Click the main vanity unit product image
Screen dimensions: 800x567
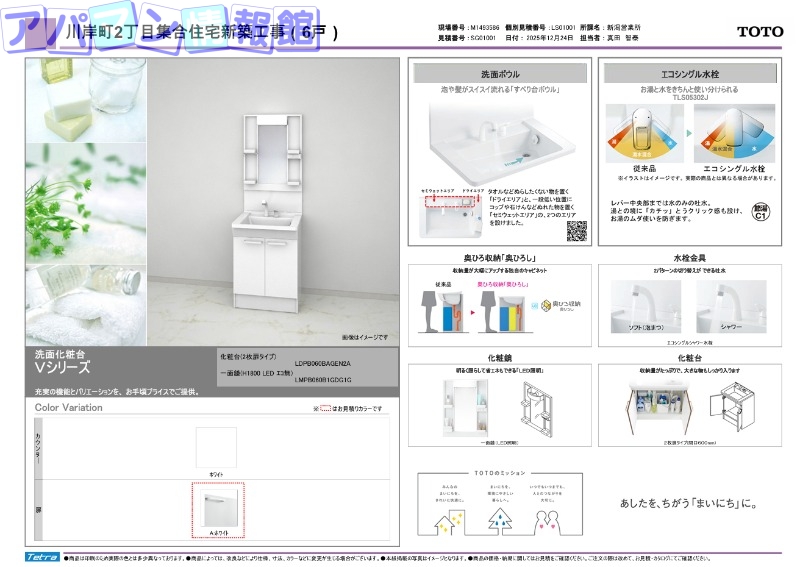[x=269, y=212]
